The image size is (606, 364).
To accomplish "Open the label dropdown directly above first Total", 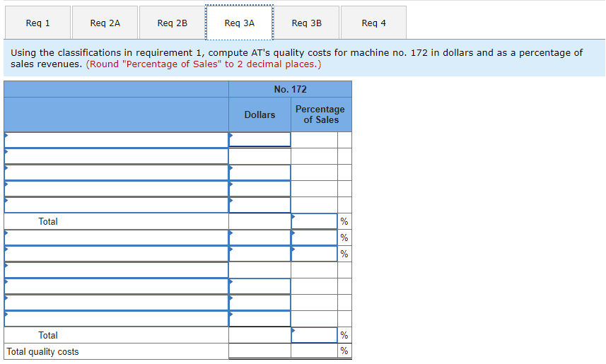I will [x=117, y=205].
